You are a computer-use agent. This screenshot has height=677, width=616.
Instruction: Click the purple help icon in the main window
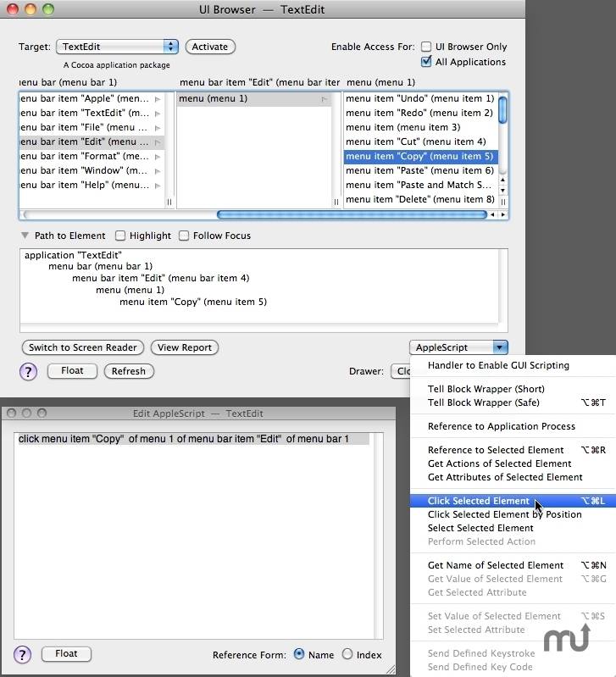coord(28,371)
